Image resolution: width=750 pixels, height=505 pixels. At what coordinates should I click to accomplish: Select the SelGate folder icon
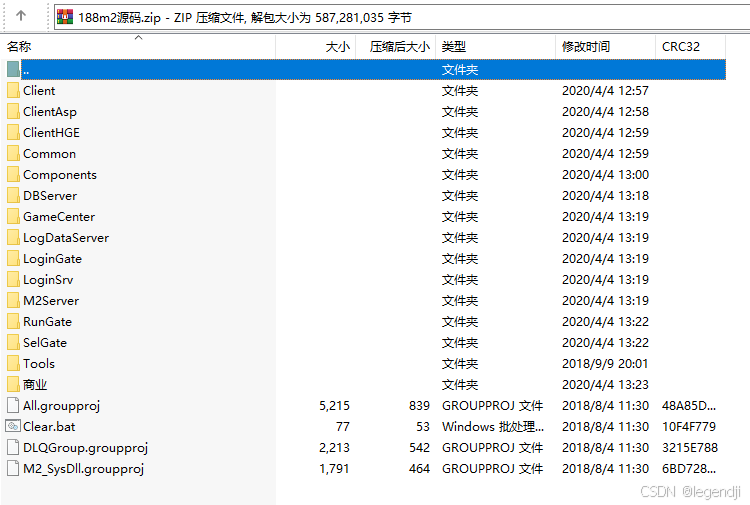click(13, 343)
